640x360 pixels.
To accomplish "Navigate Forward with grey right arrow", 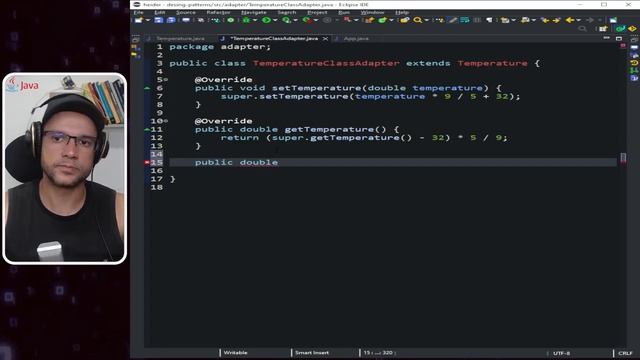I will click(x=590, y=20).
